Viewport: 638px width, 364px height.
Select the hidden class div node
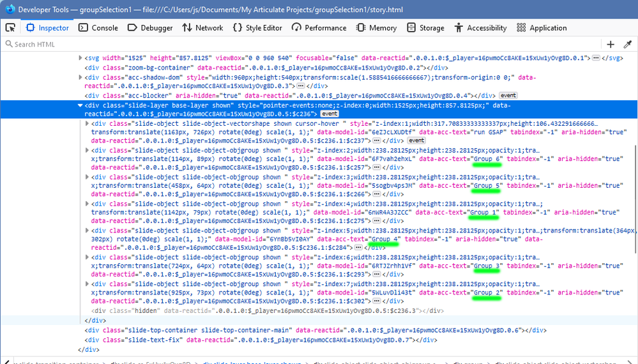click(x=268, y=311)
